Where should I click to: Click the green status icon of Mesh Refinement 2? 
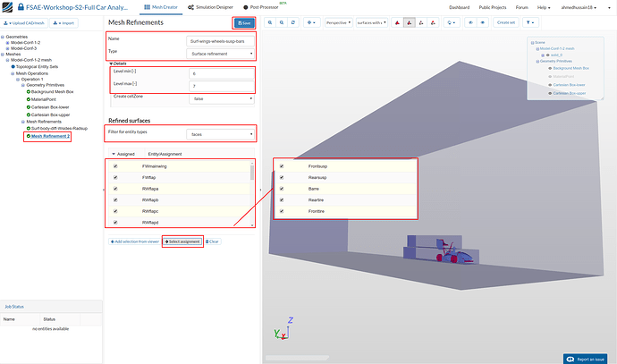pyautogui.click(x=29, y=136)
